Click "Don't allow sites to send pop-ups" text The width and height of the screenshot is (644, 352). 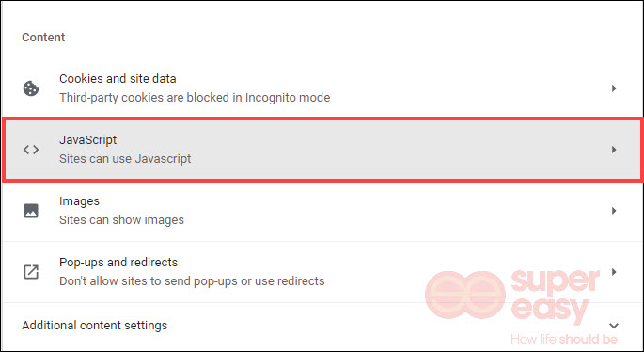pyautogui.click(x=148, y=281)
